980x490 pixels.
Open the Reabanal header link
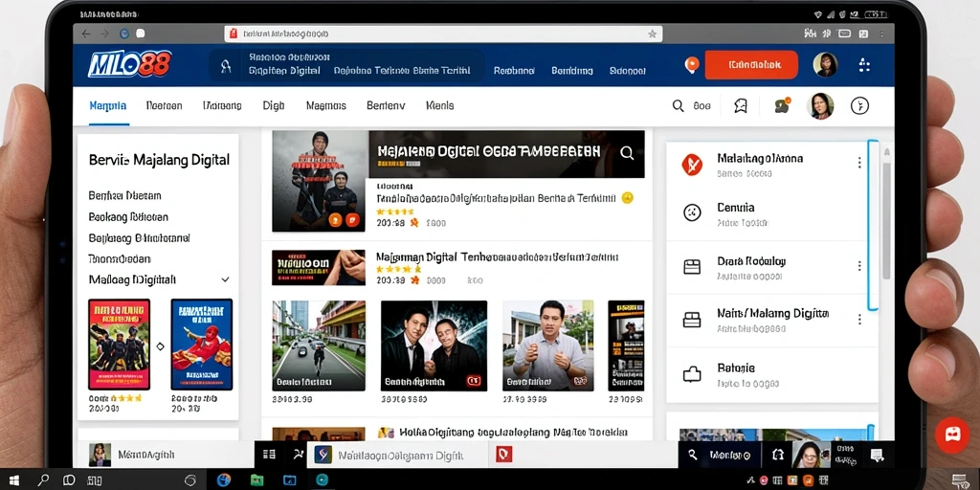click(x=514, y=71)
